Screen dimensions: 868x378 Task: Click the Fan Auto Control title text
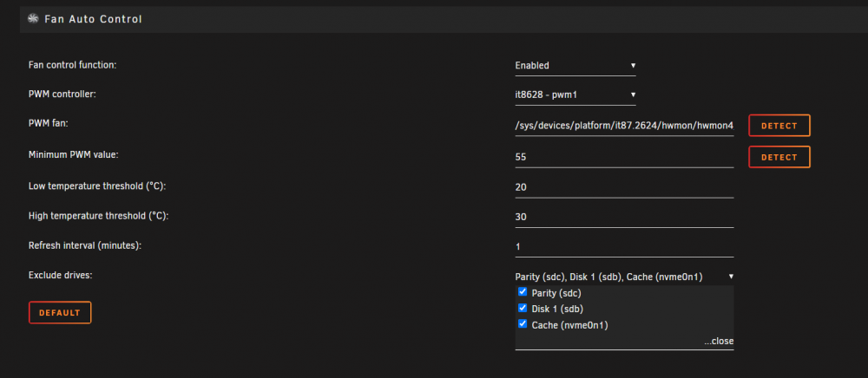(x=93, y=19)
